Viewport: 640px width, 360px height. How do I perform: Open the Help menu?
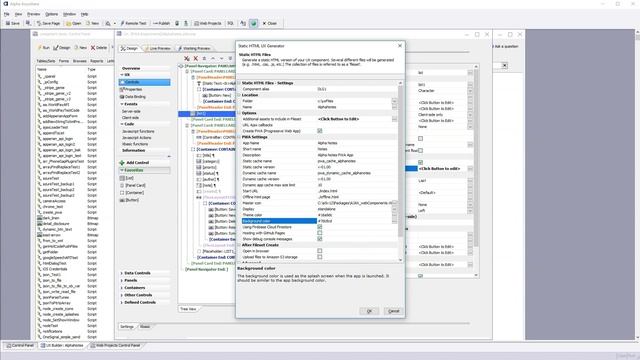coord(84,14)
